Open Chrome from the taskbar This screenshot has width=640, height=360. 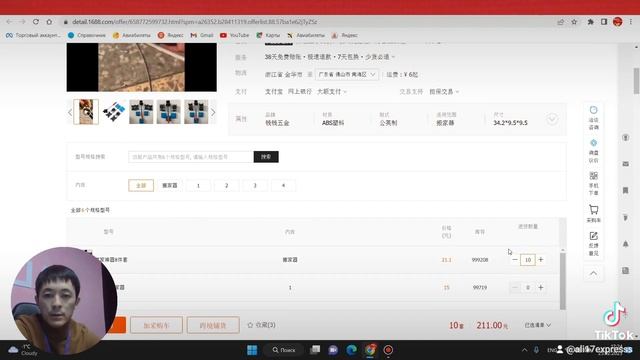click(x=370, y=350)
